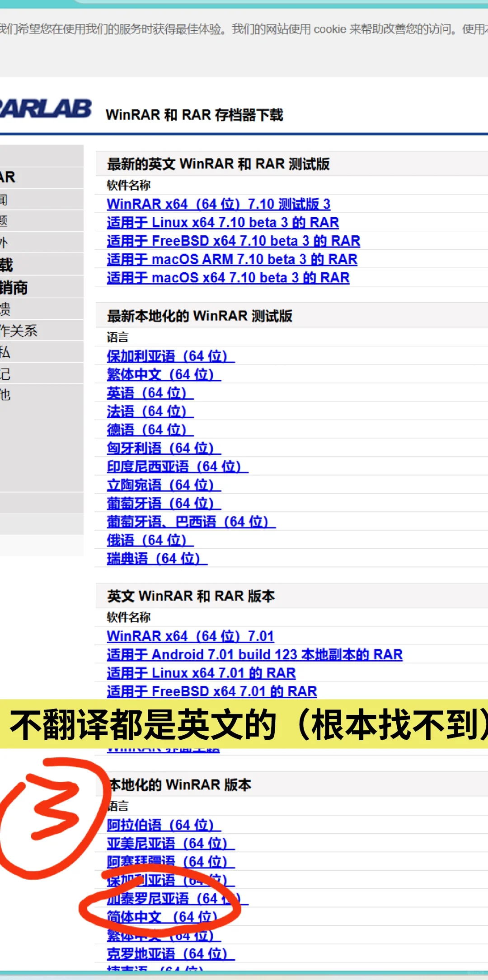This screenshot has height=980, width=488.
Task: Click page title WinRAR 和 RAR 存档器下载
Action: (194, 115)
